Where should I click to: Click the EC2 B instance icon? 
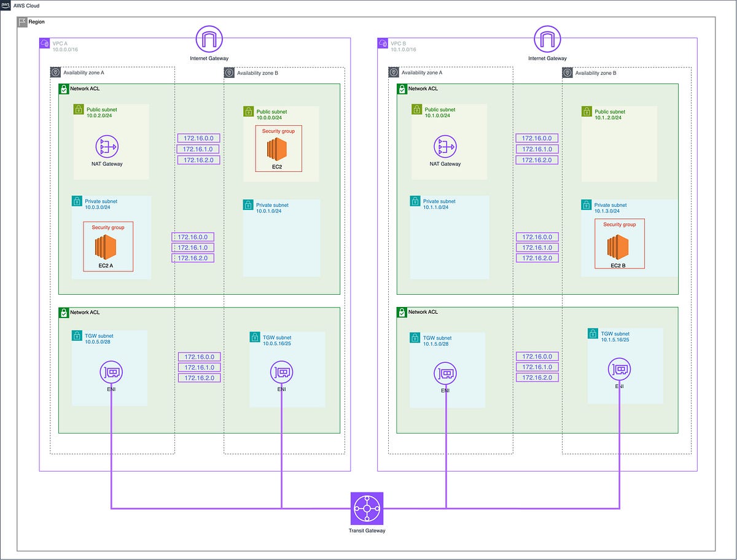[617, 246]
